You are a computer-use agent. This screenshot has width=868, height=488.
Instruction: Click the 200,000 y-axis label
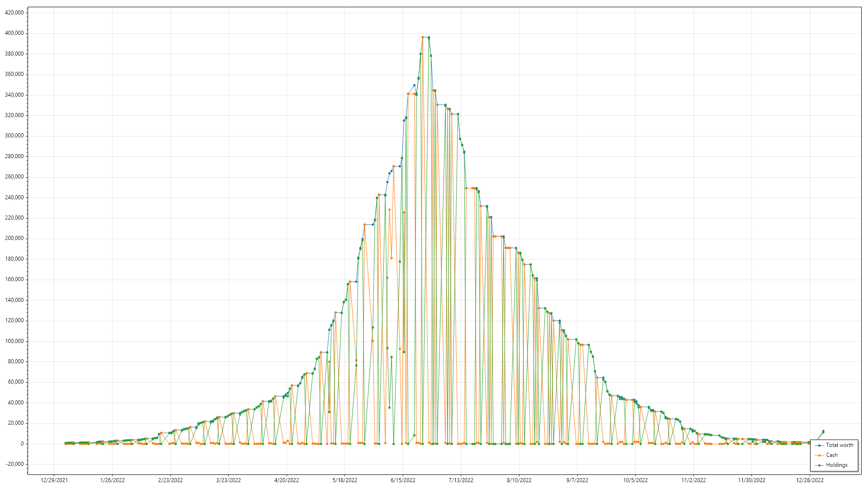tap(14, 238)
